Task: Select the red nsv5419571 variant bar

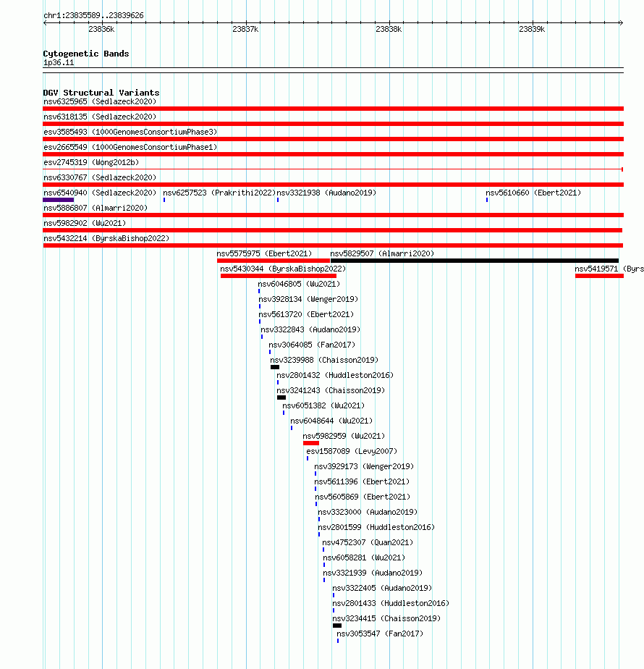Action: point(599,276)
